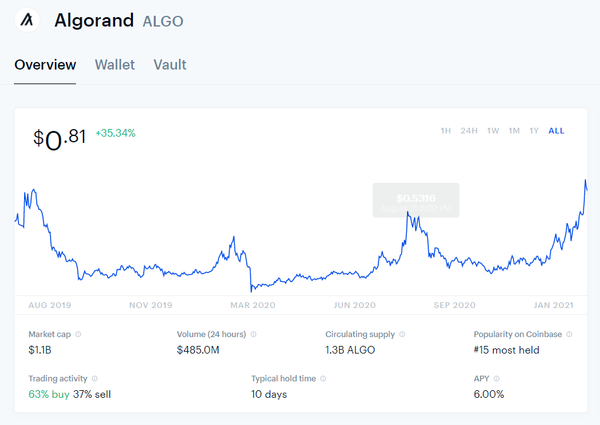This screenshot has width=600, height=425.
Task: Switch to the Wallet tab
Action: pyautogui.click(x=115, y=65)
